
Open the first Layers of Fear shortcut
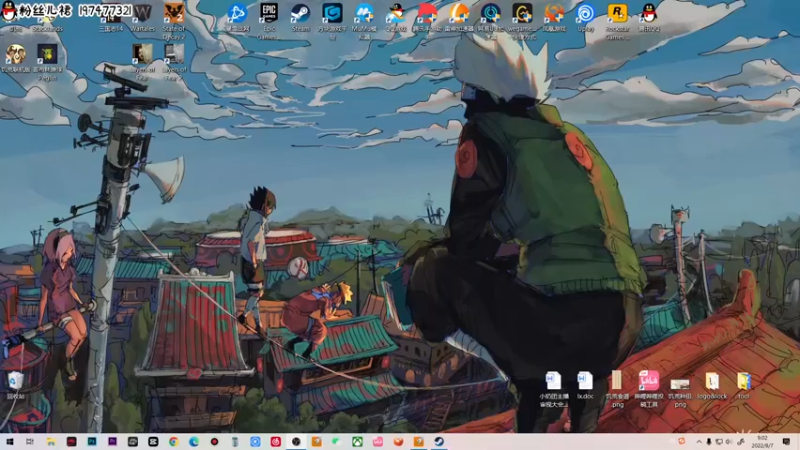pos(142,61)
